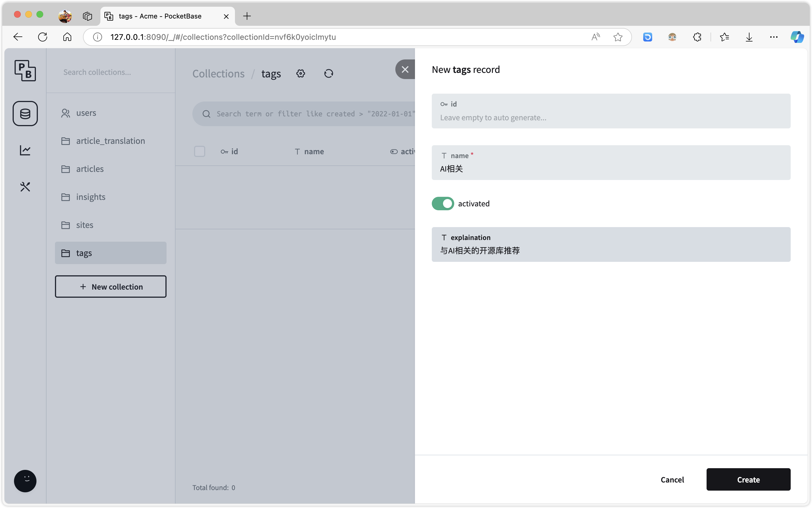This screenshot has height=508, width=812.
Task: Select the articles collection
Action: pos(90,169)
